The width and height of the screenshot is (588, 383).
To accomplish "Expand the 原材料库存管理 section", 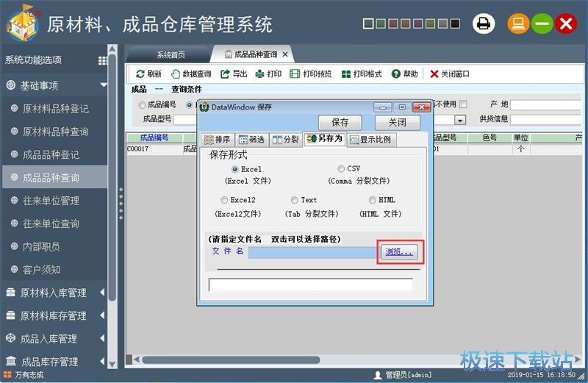I will (102, 315).
